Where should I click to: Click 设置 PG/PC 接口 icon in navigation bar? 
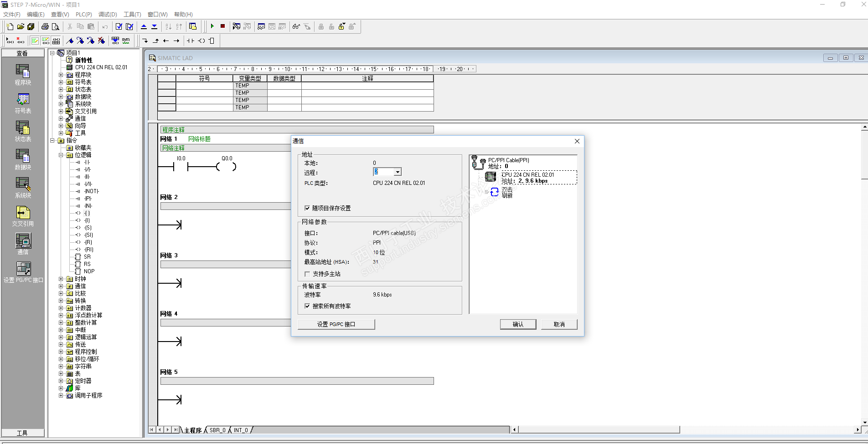[x=23, y=272]
